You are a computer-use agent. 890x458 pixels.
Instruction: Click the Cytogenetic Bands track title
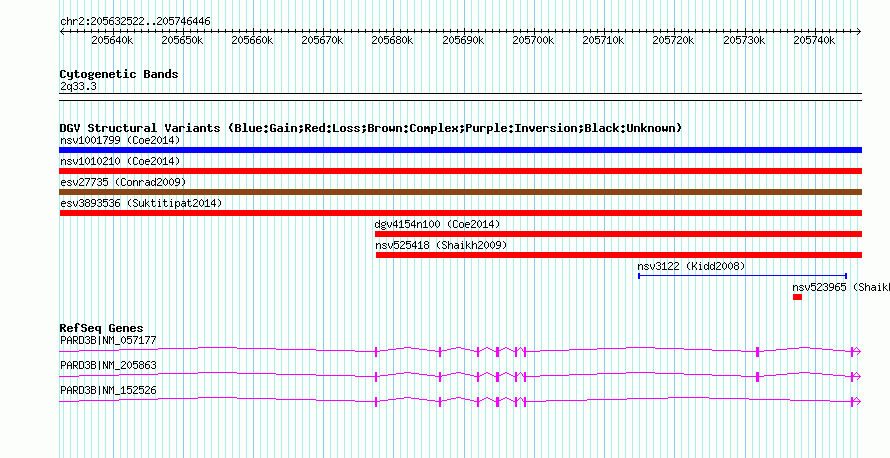(x=119, y=74)
